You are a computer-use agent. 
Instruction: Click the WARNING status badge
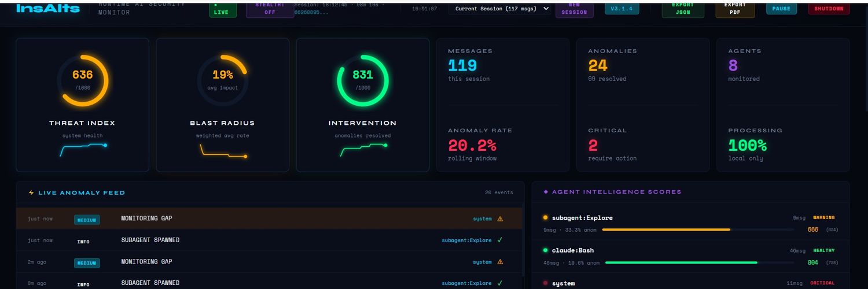(x=823, y=218)
